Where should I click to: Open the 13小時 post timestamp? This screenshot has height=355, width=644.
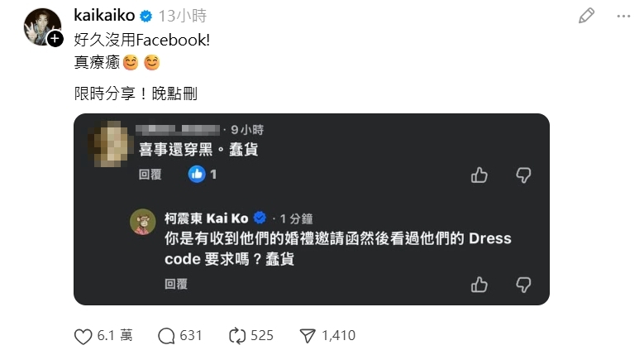click(183, 16)
